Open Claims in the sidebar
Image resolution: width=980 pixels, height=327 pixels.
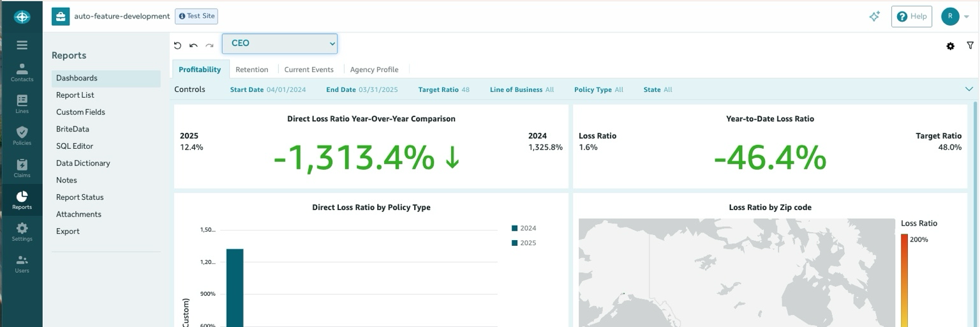[22, 168]
